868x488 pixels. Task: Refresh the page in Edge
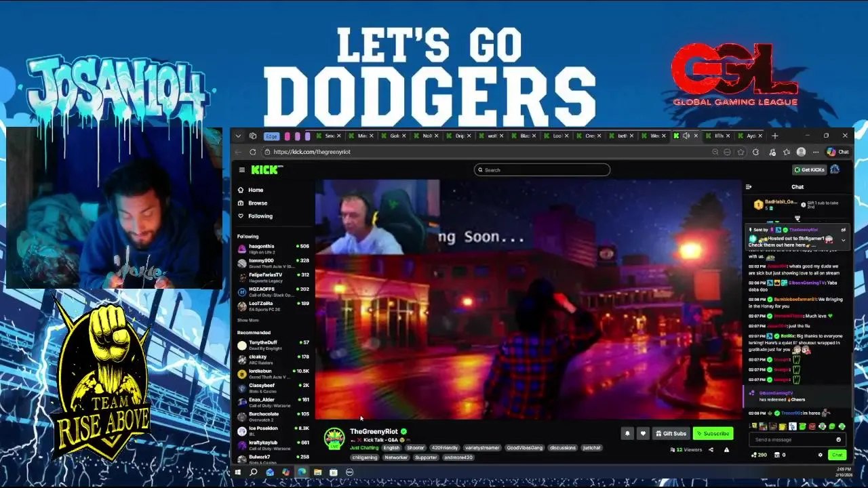click(x=252, y=152)
